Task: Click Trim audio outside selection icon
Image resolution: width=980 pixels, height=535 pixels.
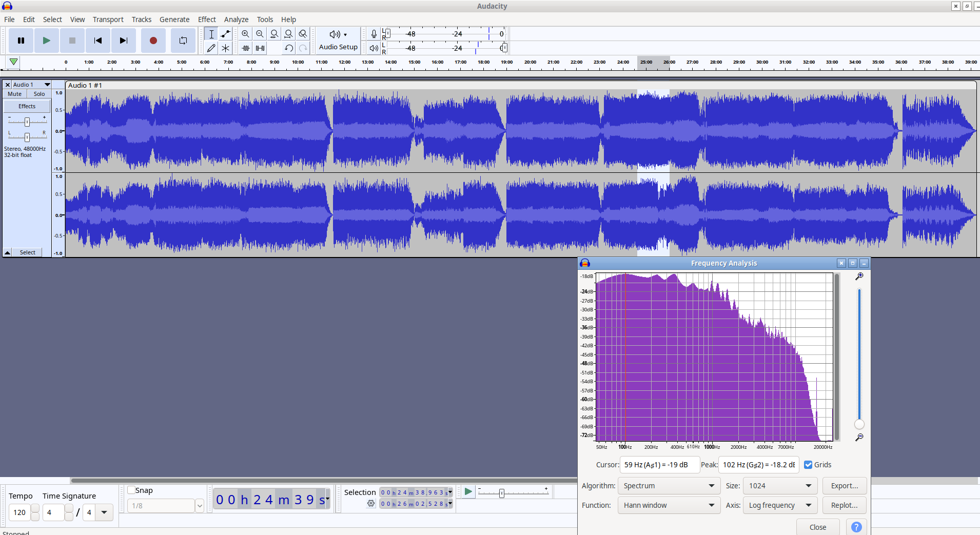Action: coord(246,48)
